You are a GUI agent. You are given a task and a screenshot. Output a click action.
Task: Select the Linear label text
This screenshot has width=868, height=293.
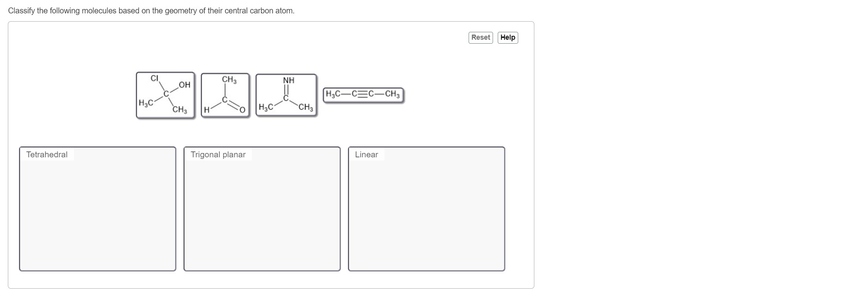point(366,154)
